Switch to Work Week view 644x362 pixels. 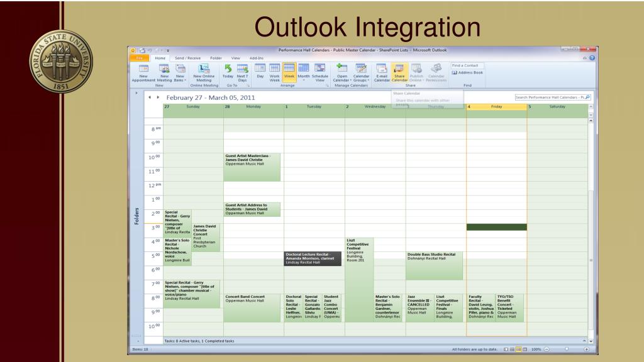[x=274, y=73]
